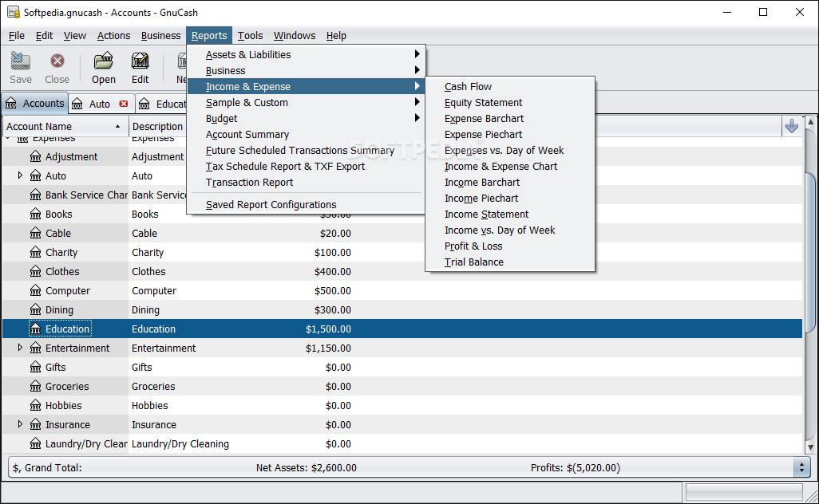Click the bank icon beside Gifts
This screenshot has height=504, width=819.
tap(35, 368)
